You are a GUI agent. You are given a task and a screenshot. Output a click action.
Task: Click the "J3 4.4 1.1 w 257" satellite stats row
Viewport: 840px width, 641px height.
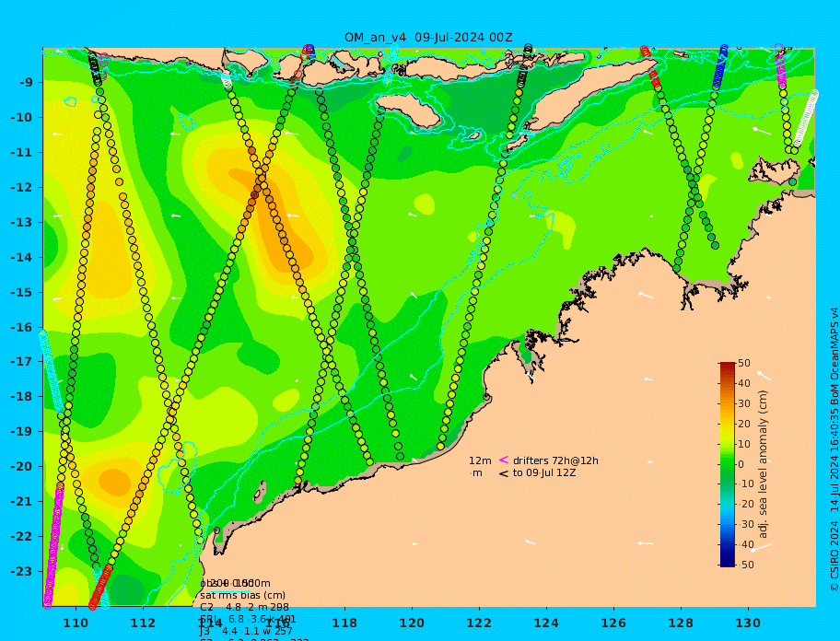click(247, 632)
